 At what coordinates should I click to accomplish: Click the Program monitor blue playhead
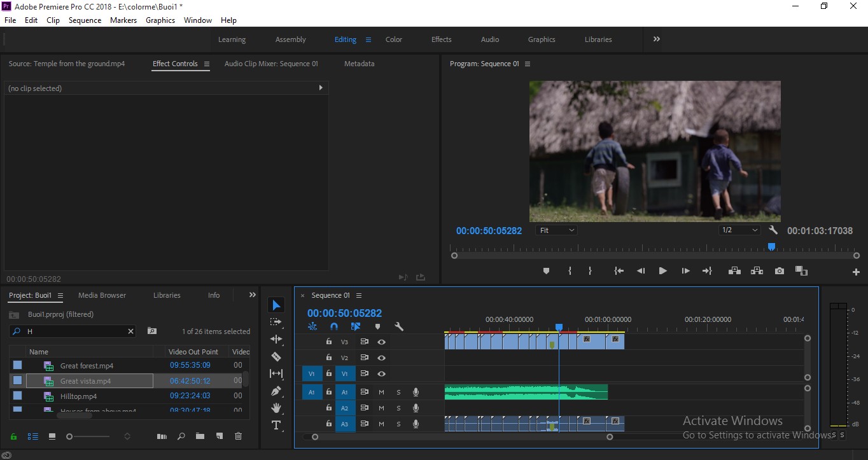tap(771, 247)
